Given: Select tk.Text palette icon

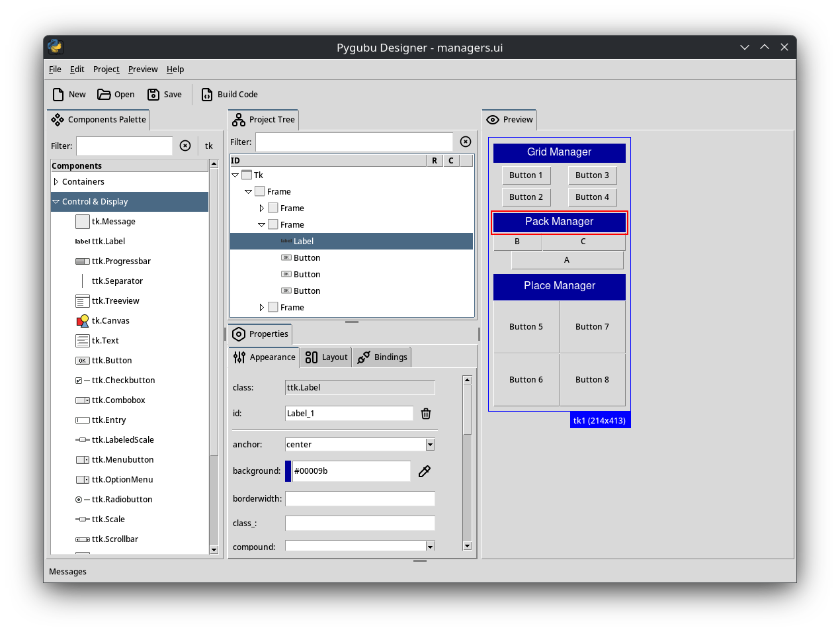Looking at the screenshot, I should (83, 341).
